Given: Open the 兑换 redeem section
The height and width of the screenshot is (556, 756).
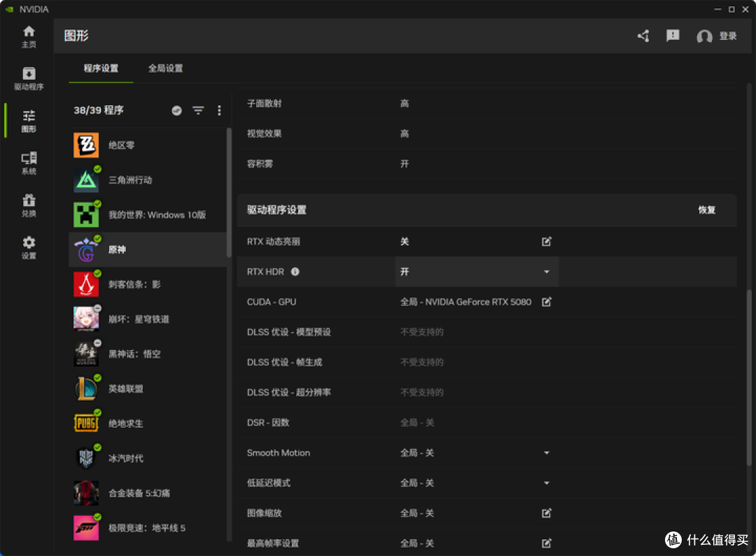Looking at the screenshot, I should point(29,205).
